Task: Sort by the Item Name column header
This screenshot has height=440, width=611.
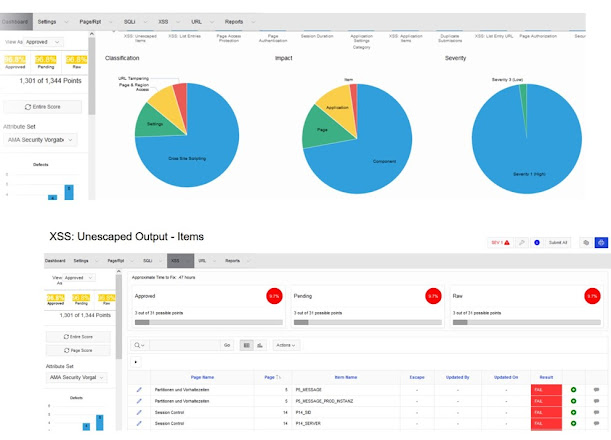Action: click(346, 377)
